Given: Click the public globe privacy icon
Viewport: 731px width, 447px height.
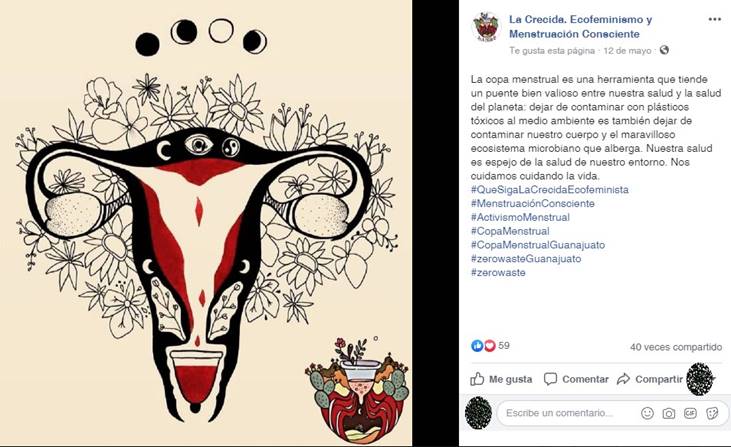Looking at the screenshot, I should 664,50.
